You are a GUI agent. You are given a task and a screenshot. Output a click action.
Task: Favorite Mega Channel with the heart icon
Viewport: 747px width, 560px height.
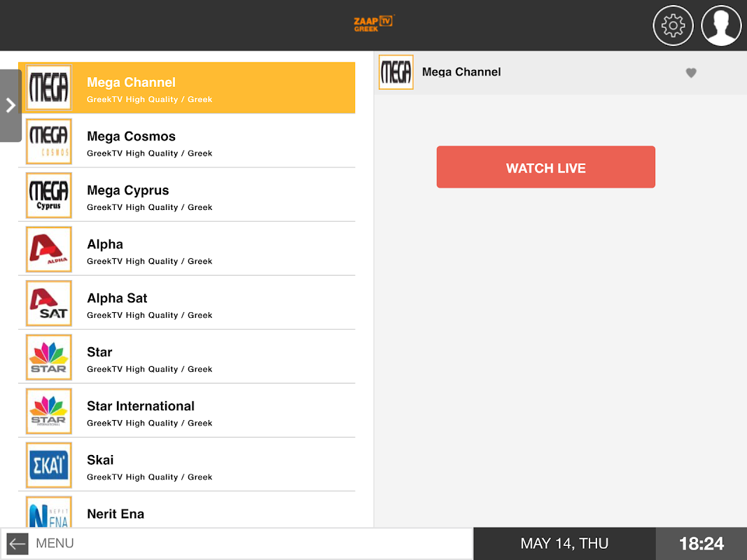[691, 72]
